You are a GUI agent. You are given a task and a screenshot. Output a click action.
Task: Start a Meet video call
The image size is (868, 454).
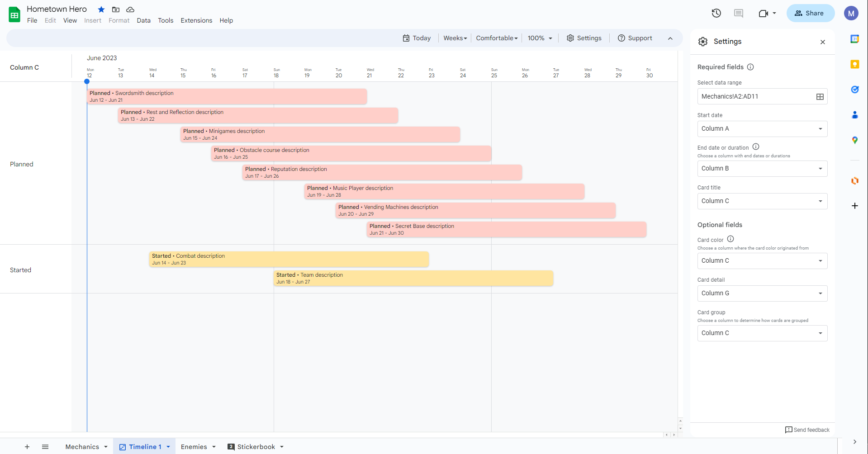tap(764, 13)
